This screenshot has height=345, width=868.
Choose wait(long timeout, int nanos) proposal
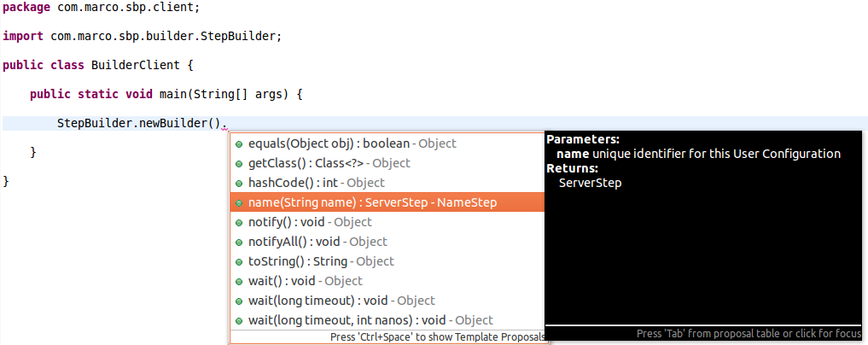[x=387, y=320]
